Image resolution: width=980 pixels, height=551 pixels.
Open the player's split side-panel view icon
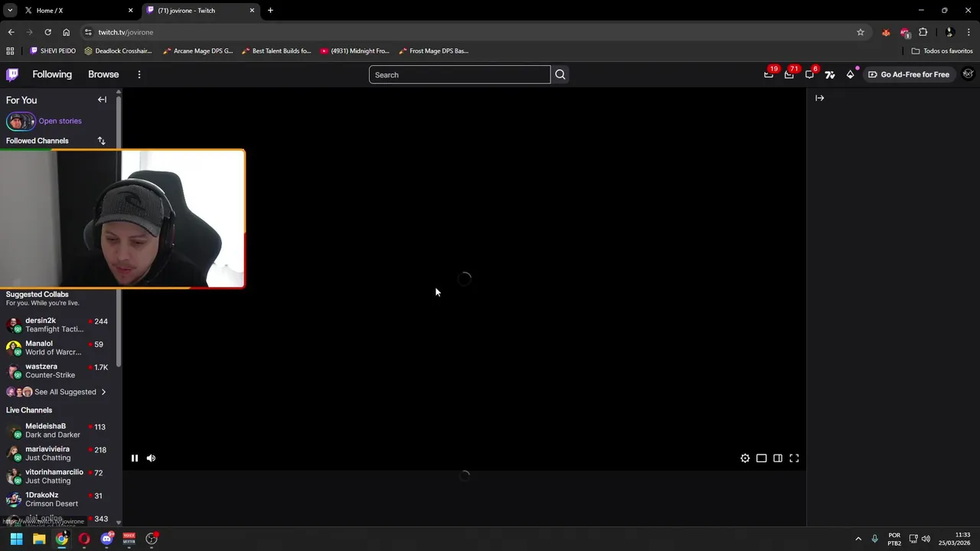(778, 458)
